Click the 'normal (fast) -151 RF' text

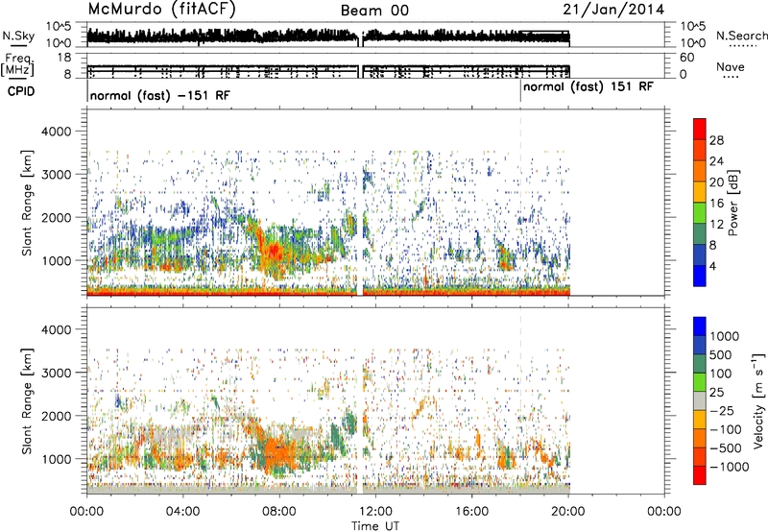(159, 95)
